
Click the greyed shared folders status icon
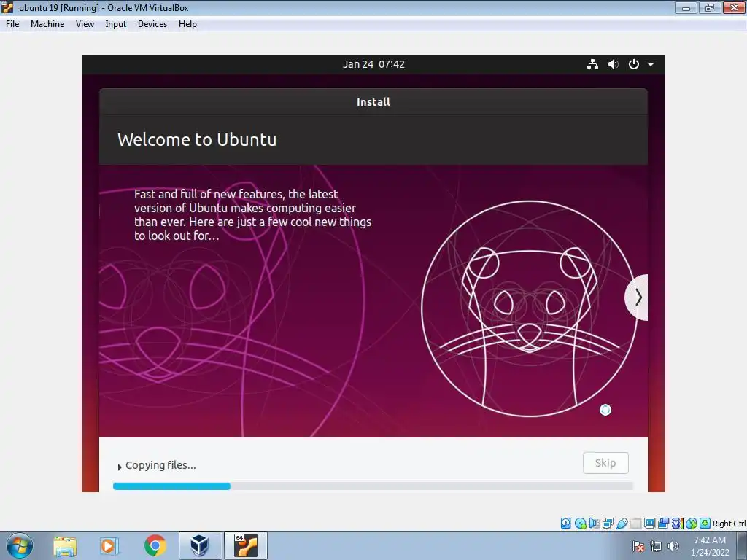[635, 524]
